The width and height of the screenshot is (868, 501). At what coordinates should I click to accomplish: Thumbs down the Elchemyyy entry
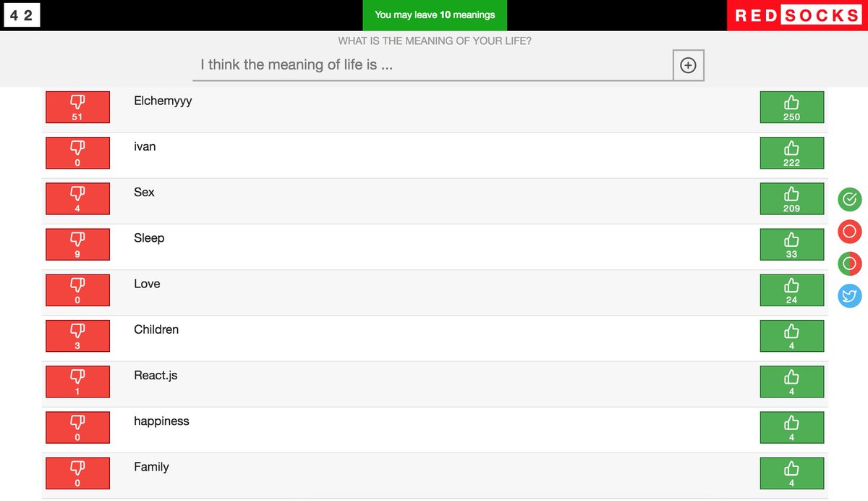[77, 107]
